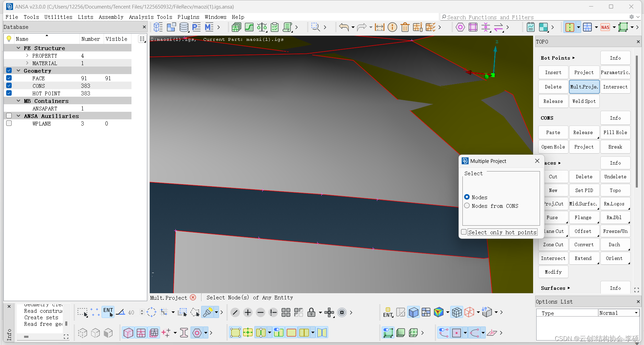Click the flashlight highlight tool icon
Image resolution: width=644 pixels, height=345 pixels.
pyautogui.click(x=208, y=312)
